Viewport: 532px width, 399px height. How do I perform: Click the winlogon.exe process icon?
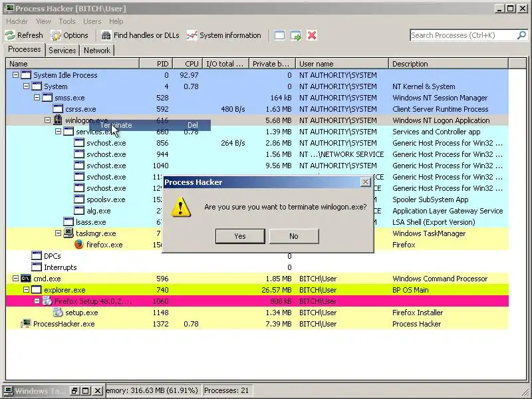click(x=58, y=120)
